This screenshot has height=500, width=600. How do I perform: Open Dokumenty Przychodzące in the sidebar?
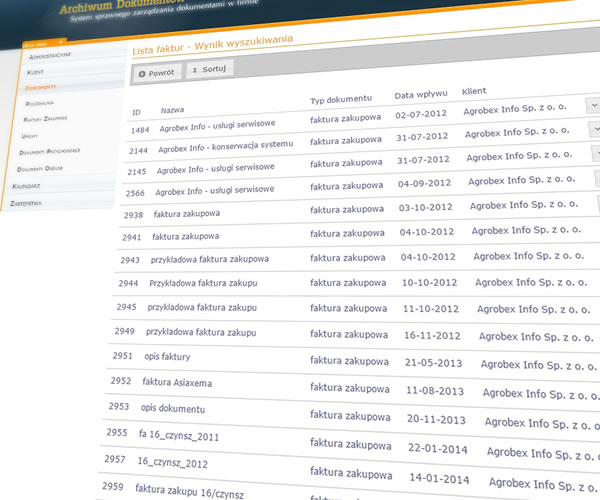click(50, 151)
